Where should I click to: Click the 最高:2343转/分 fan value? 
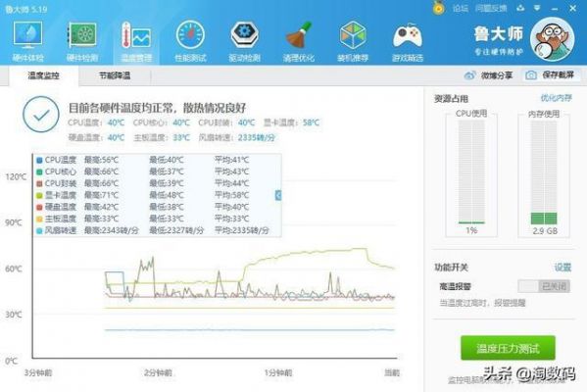[111, 230]
